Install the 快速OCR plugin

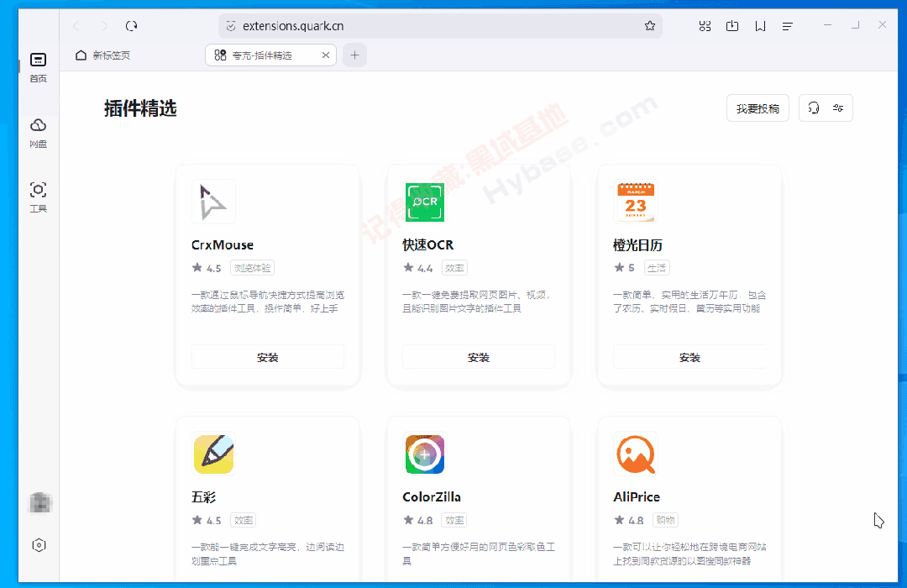[x=479, y=358]
